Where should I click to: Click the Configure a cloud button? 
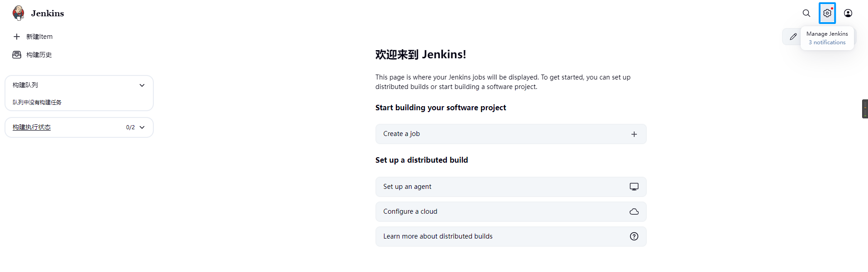pos(511,211)
